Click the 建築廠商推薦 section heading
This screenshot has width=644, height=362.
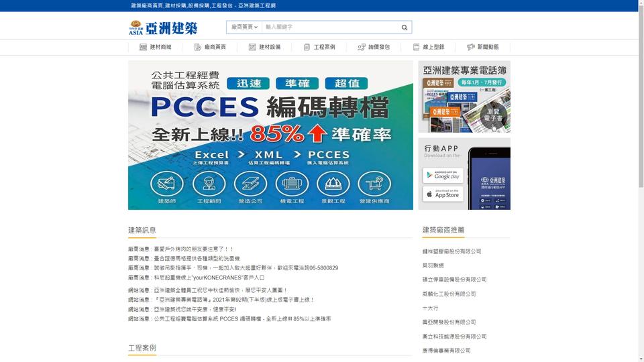443,230
